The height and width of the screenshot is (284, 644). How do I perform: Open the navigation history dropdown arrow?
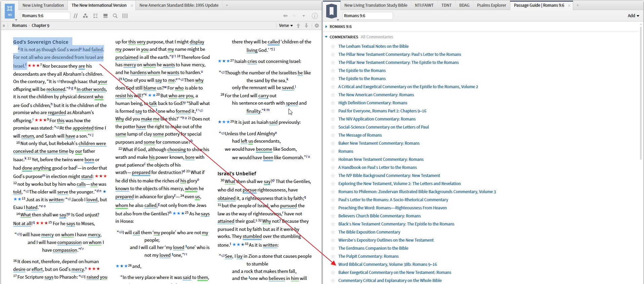303,16
